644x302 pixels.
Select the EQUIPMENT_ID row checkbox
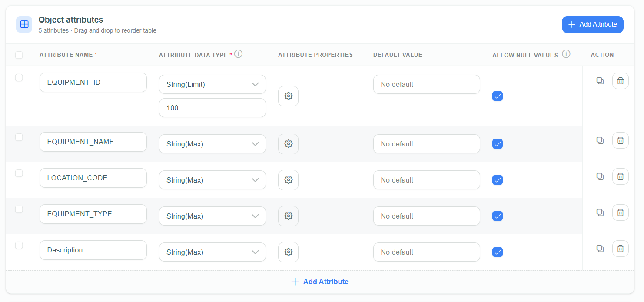point(19,77)
